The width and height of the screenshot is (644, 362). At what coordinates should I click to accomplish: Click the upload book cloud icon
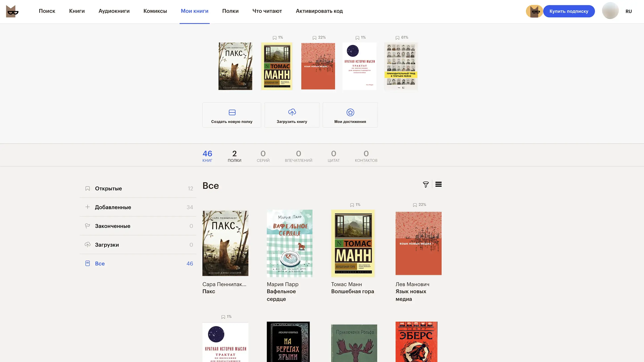pos(292,112)
